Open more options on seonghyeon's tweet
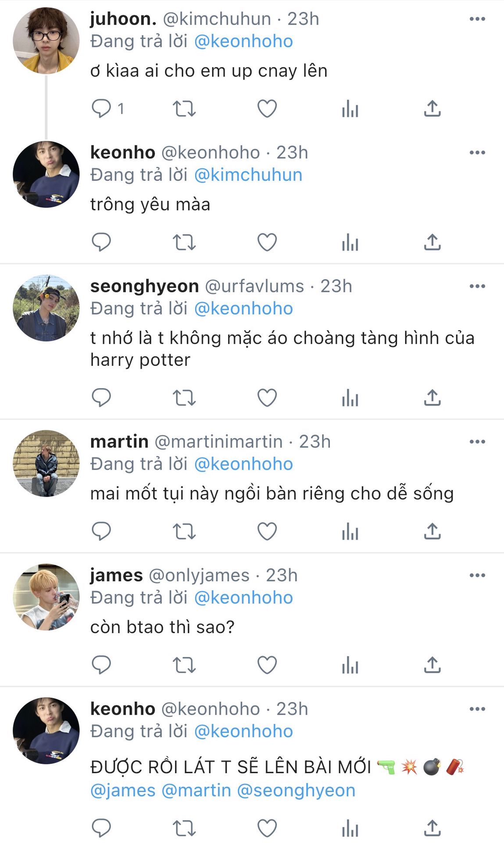 [477, 286]
